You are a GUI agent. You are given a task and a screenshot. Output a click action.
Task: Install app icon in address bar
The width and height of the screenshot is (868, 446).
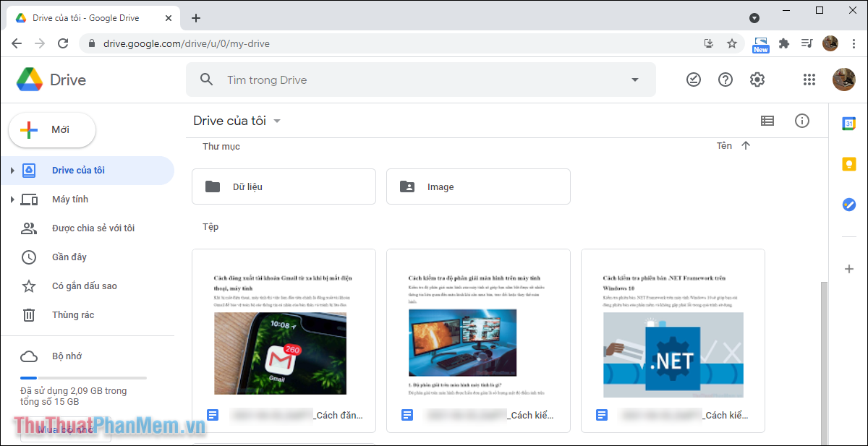coord(709,43)
